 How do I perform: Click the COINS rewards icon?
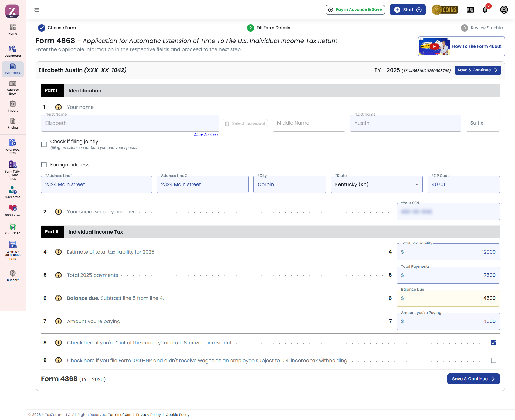(x=445, y=10)
